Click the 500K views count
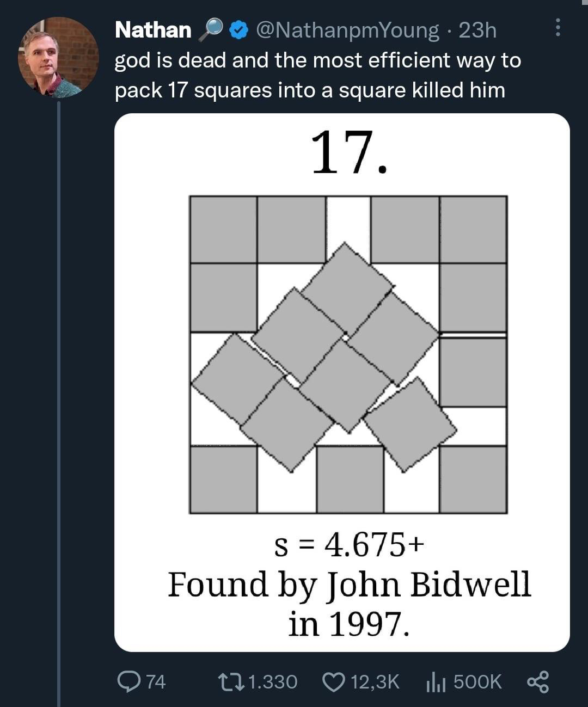 477,681
